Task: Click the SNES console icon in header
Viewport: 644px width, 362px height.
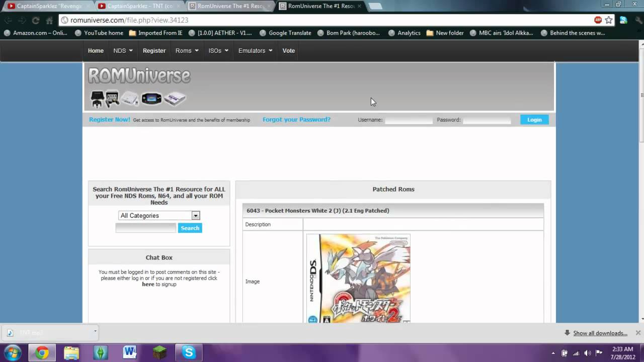Action: (175, 99)
